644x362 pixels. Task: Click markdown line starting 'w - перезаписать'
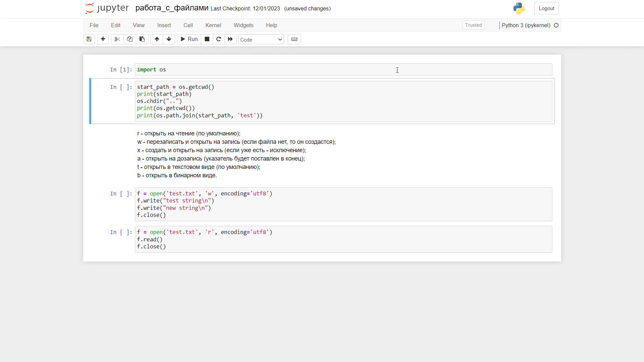coord(236,142)
